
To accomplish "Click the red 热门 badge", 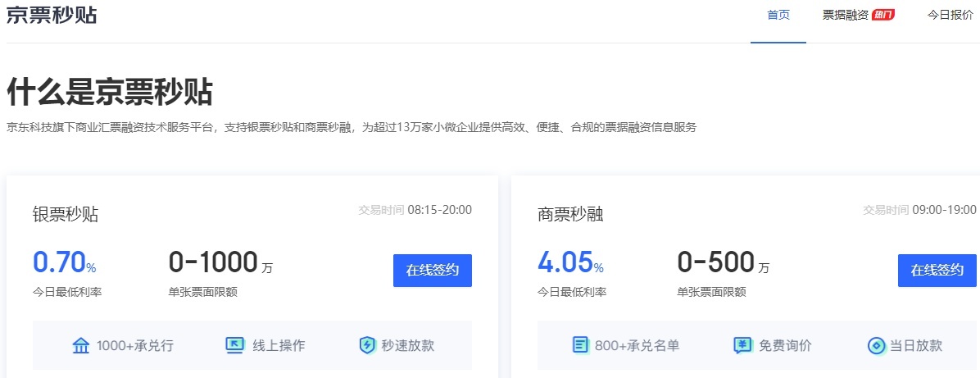I will 883,15.
